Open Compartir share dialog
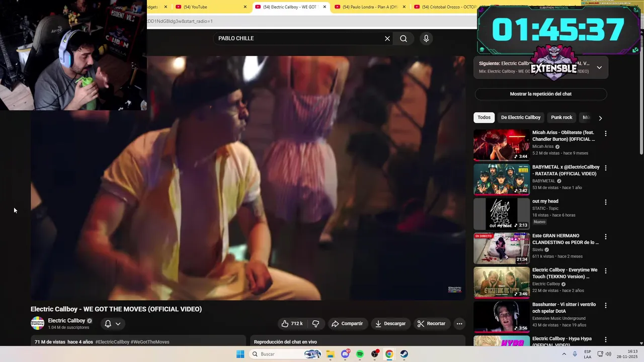644x362 pixels. point(347,324)
